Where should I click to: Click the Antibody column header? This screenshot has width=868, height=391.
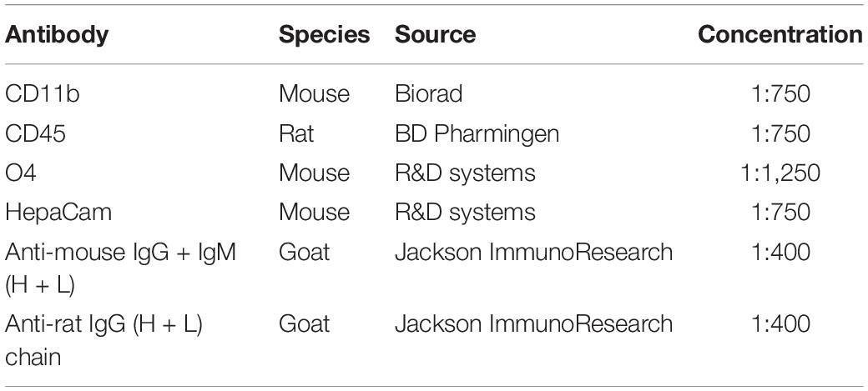pos(57,35)
